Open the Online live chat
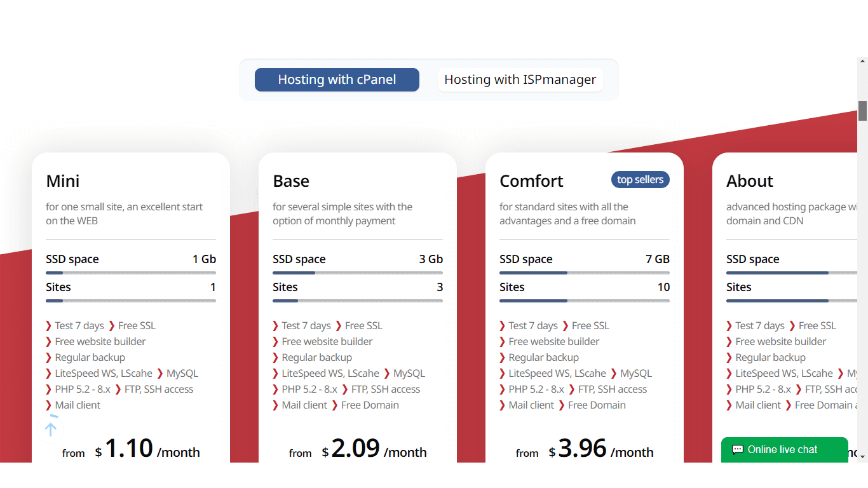This screenshot has height=488, width=868. click(784, 450)
